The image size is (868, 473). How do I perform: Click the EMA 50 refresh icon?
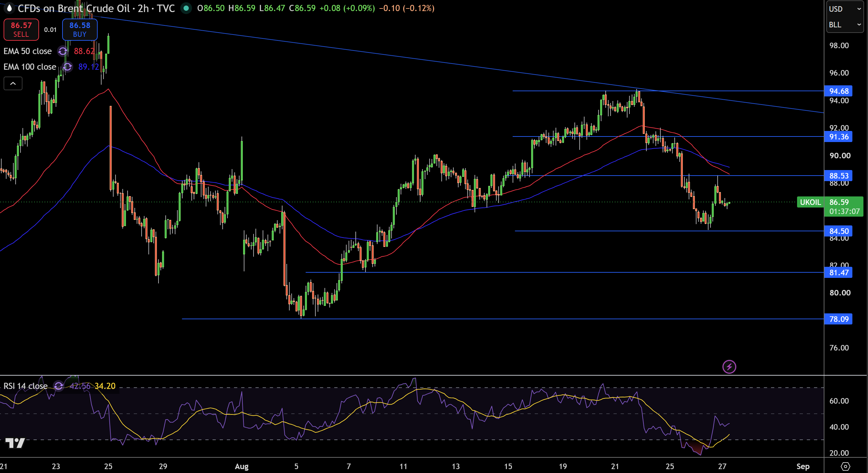click(x=63, y=51)
